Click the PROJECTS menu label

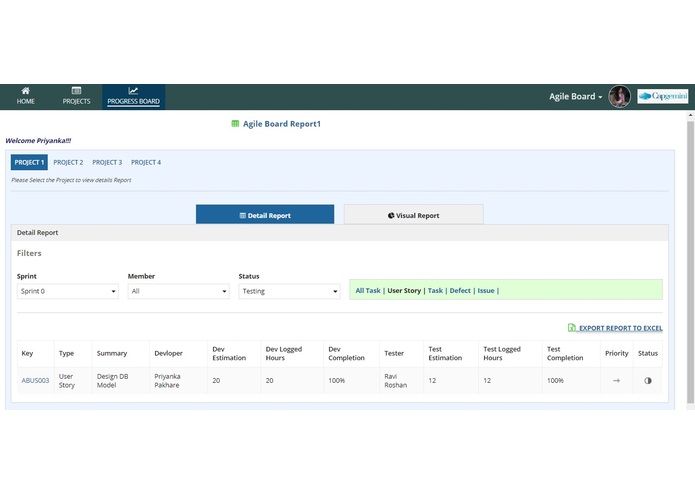(76, 101)
